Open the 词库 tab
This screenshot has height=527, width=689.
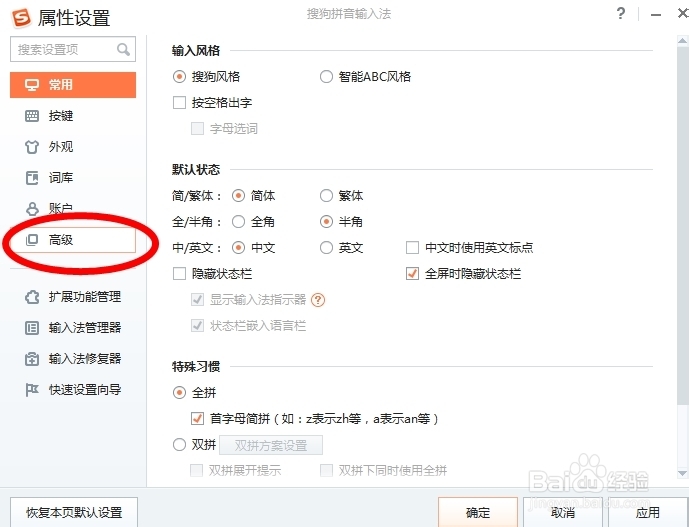point(73,178)
